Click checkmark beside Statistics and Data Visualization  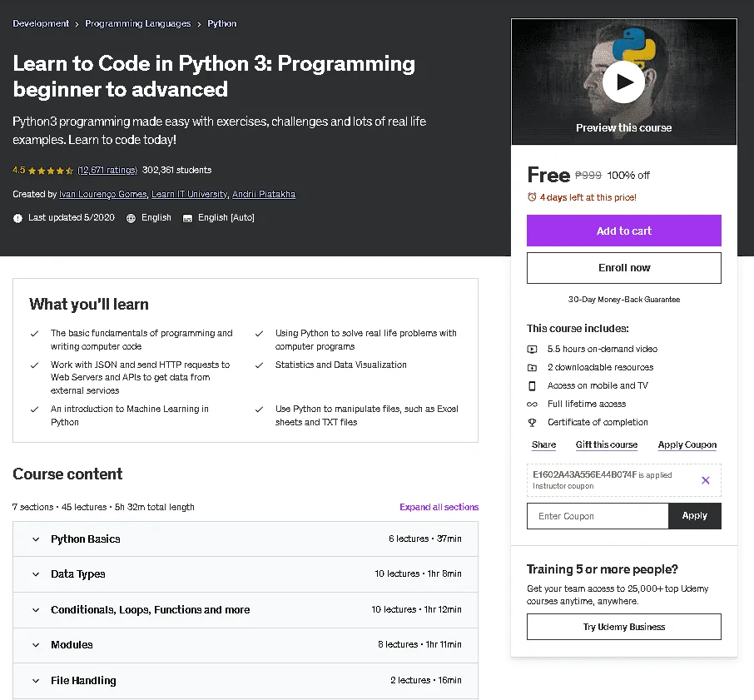pyautogui.click(x=259, y=365)
